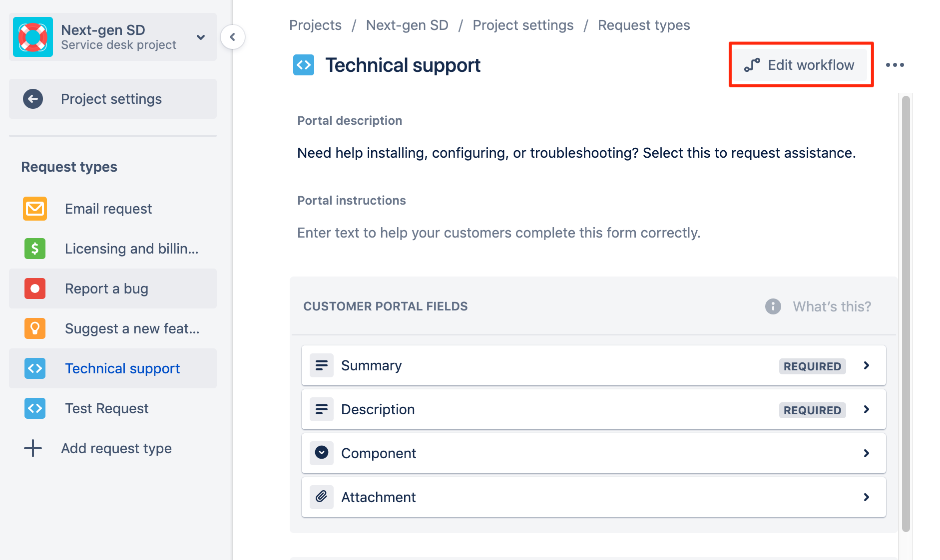This screenshot has height=560, width=940.
Task: Open the Next-gen SD project dropdown
Action: tap(200, 37)
